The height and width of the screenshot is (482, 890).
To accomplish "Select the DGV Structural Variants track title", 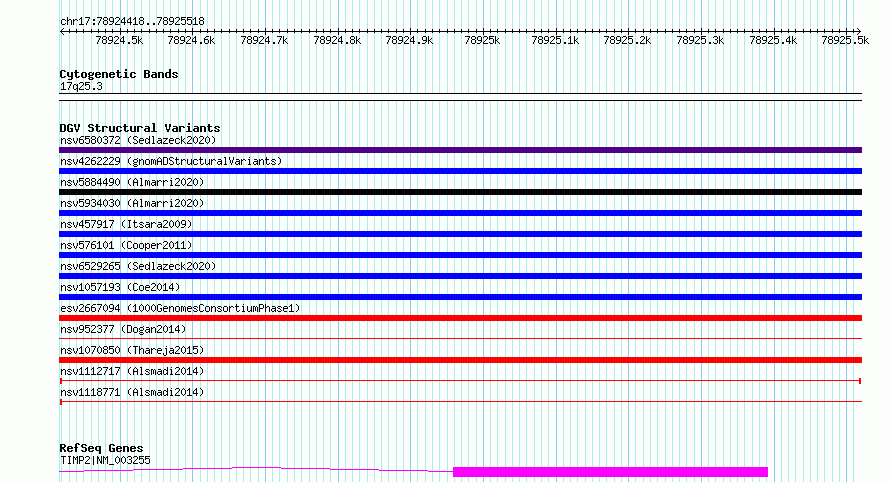I will 140,128.
